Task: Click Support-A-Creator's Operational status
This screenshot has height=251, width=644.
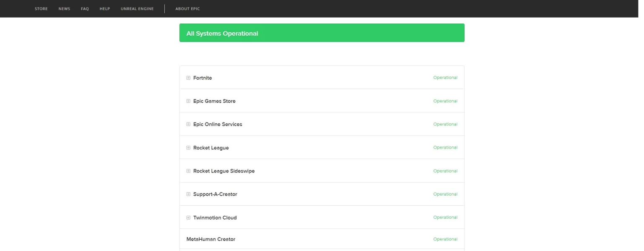Action: point(445,194)
